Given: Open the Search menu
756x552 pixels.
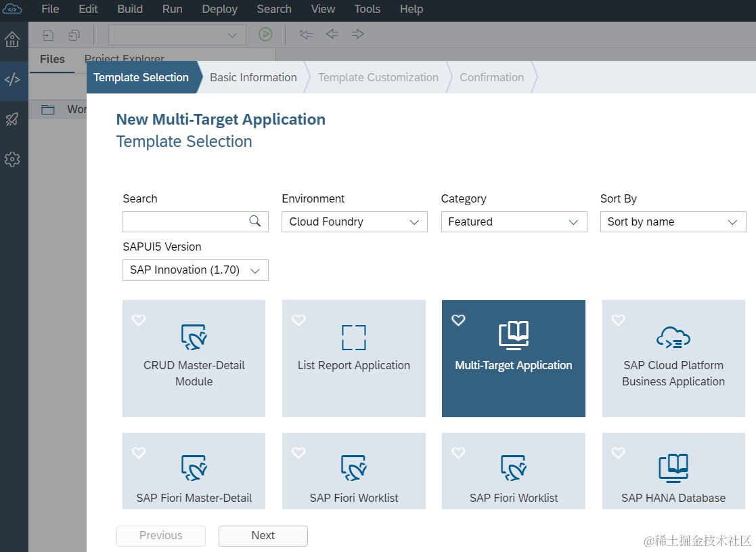Looking at the screenshot, I should point(274,9).
